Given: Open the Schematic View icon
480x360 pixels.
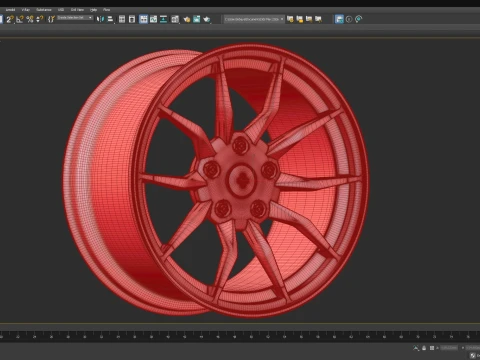Looking at the screenshot, I should [163, 19].
